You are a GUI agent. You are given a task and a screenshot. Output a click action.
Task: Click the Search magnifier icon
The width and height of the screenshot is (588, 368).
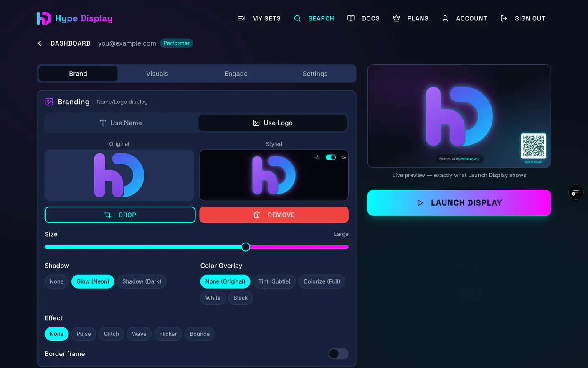[x=297, y=18]
